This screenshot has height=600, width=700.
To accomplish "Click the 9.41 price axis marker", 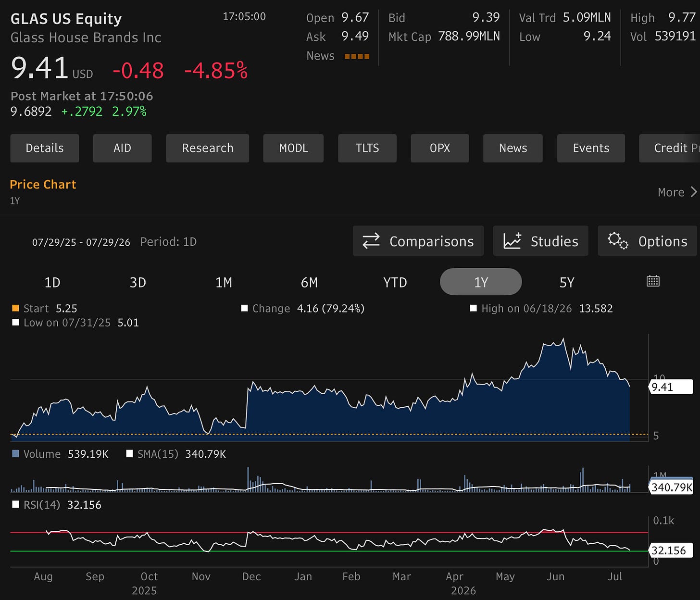I will 671,387.
